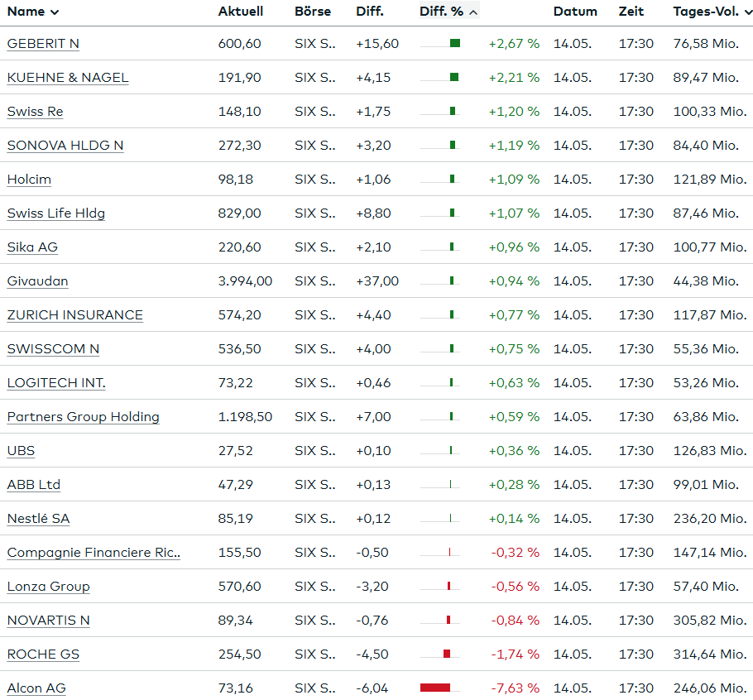
Task: Click the Zeit column header
Action: tap(631, 12)
